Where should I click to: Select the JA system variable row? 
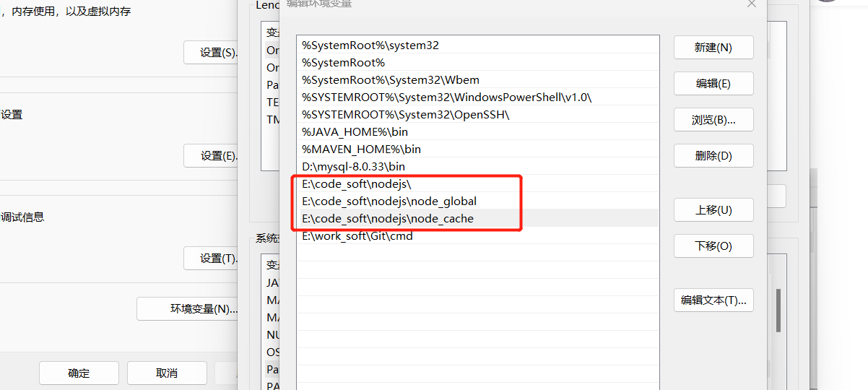pos(272,283)
